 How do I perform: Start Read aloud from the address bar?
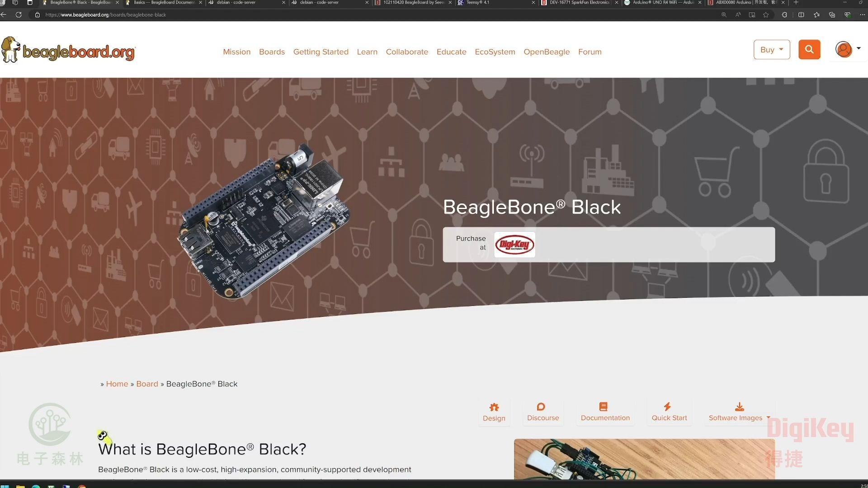(x=738, y=14)
